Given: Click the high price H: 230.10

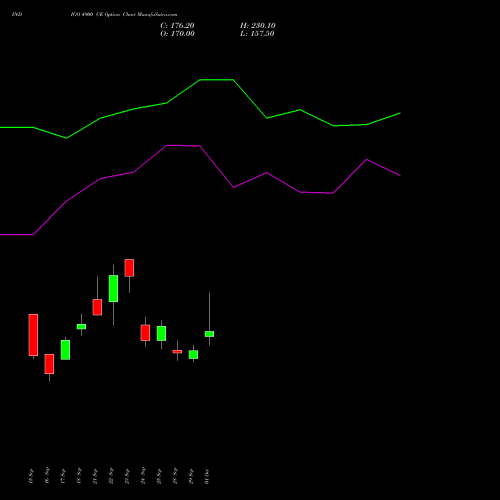Looking at the screenshot, I should [258, 26].
